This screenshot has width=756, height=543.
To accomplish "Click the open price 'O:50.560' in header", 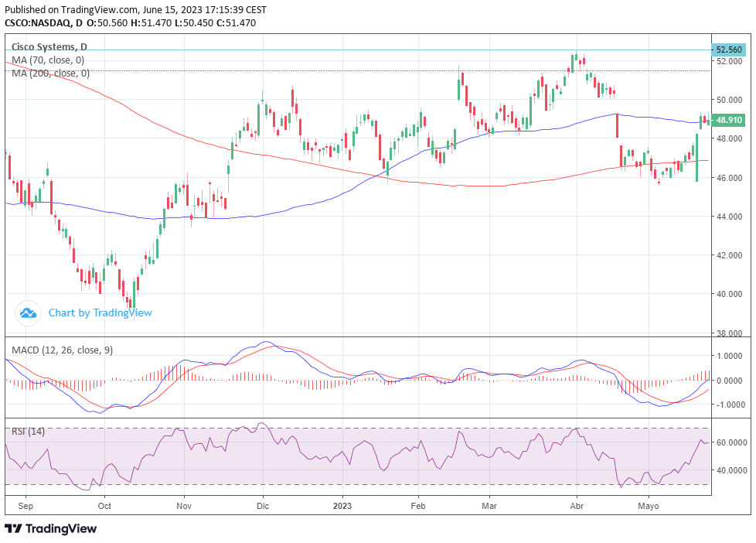I will (x=107, y=22).
